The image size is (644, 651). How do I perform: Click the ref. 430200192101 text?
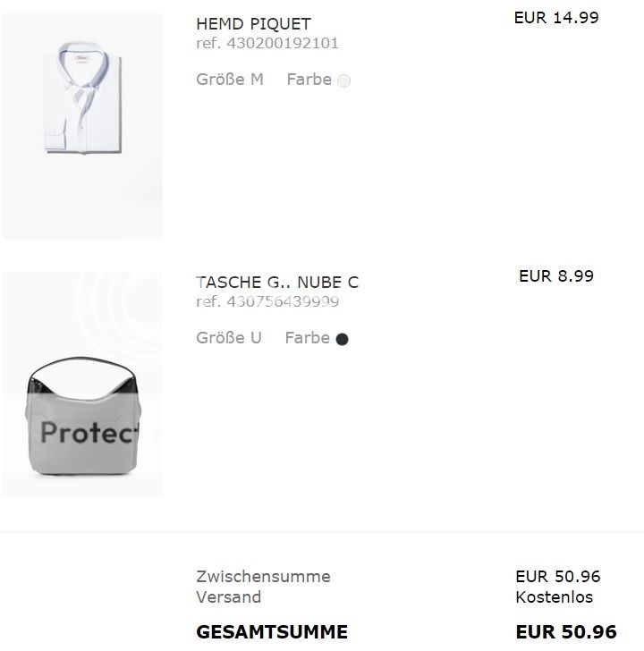click(267, 43)
